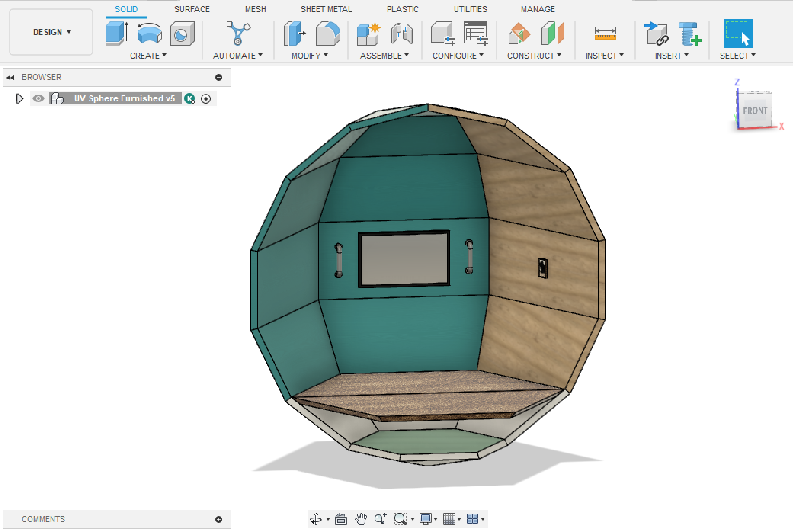Open the INSERT dropdown menu

pyautogui.click(x=672, y=56)
